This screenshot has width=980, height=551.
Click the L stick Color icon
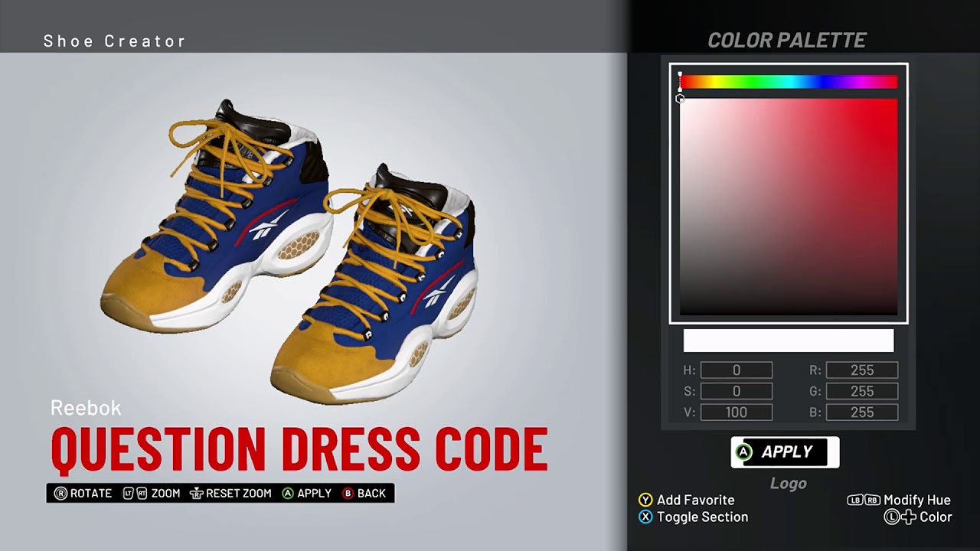click(x=891, y=517)
